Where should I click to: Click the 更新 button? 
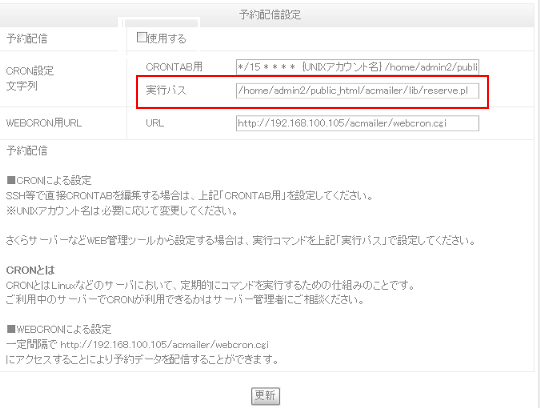[265, 396]
